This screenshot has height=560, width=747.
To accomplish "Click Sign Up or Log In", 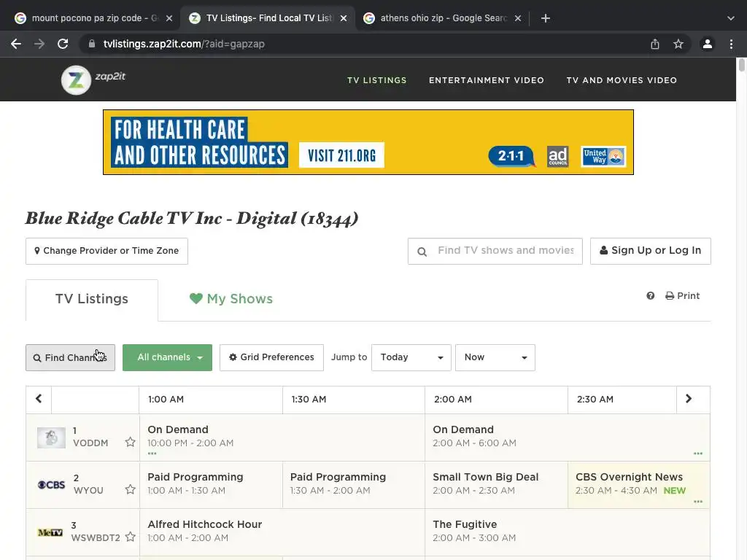I will coord(650,251).
